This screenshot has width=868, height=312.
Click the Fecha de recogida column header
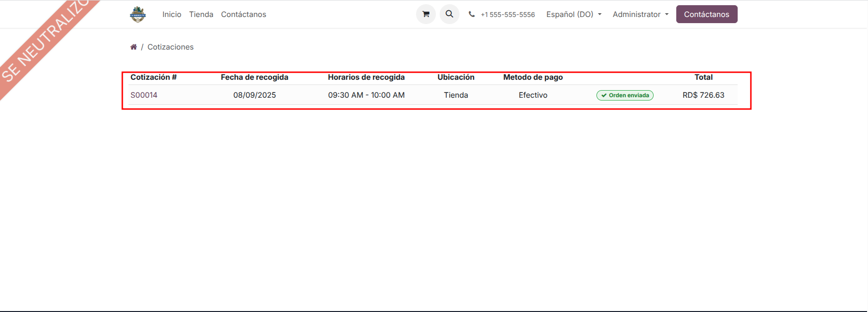click(255, 77)
